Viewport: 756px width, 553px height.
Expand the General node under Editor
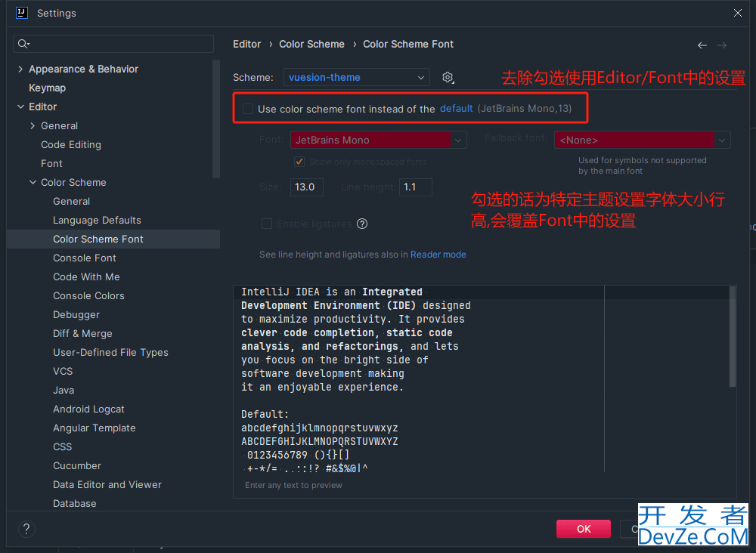click(x=33, y=126)
